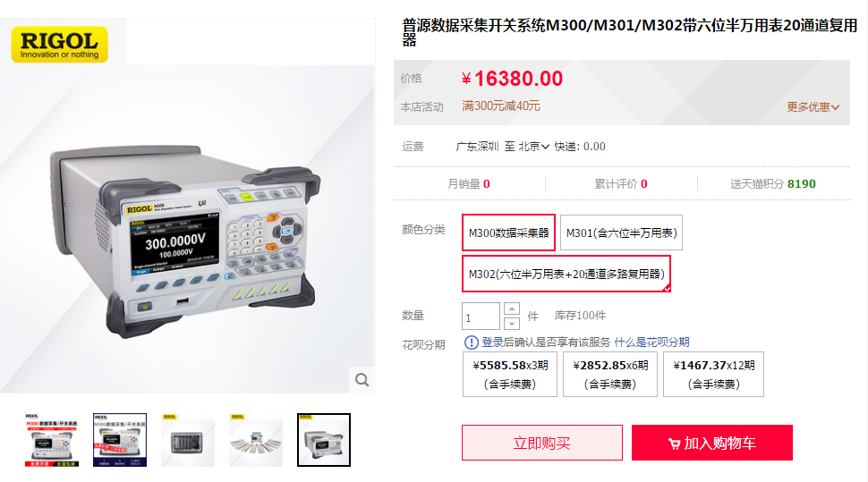Image resolution: width=868 pixels, height=482 pixels.
Task: Choose the ¥1467.37x12期 installment plan
Action: (x=713, y=374)
